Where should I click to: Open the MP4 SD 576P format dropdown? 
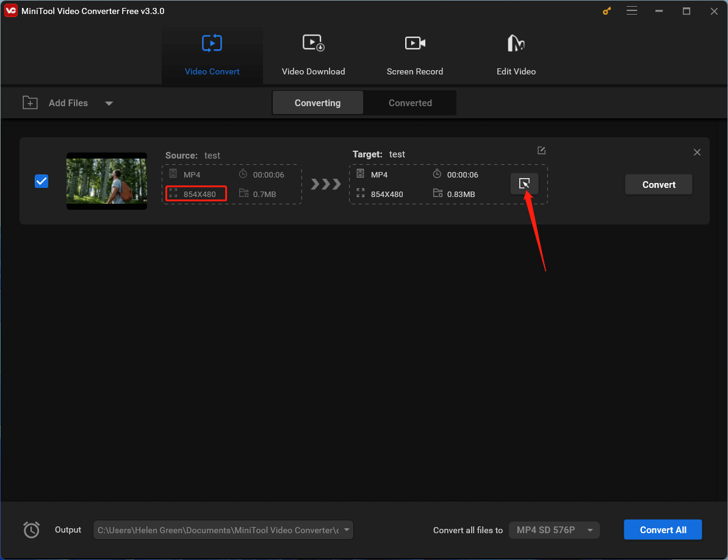click(554, 530)
